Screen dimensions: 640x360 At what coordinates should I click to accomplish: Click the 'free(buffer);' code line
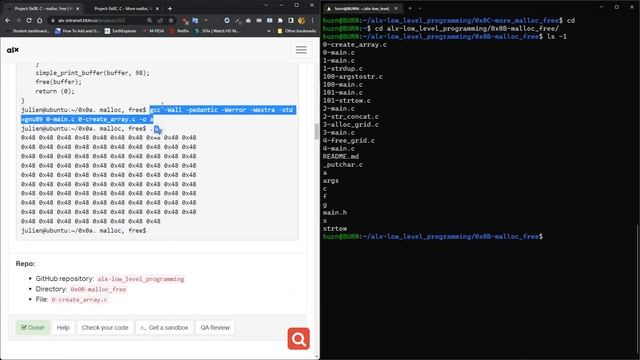(x=58, y=82)
